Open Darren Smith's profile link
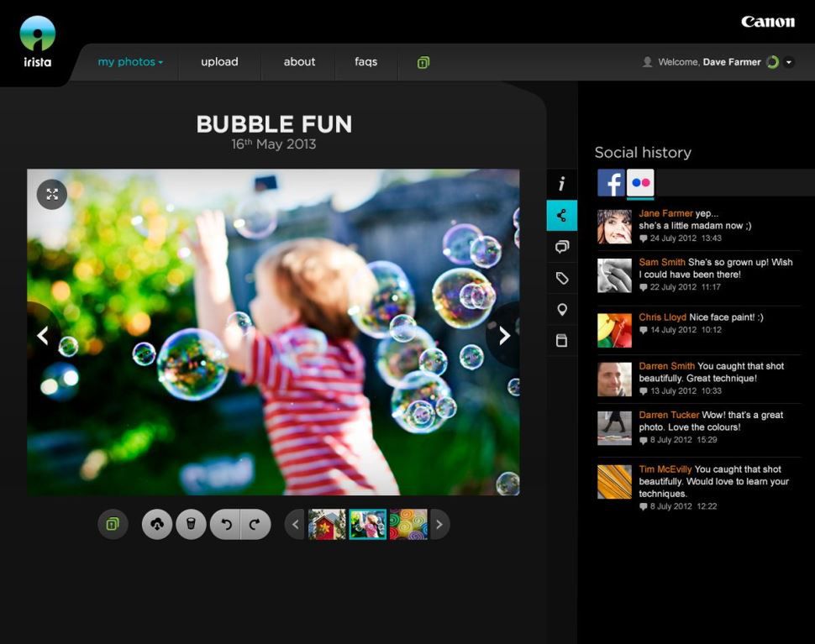 666,366
